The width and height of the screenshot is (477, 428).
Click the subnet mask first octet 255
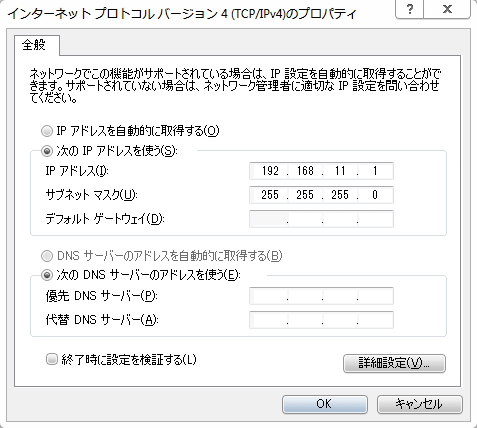(270, 195)
